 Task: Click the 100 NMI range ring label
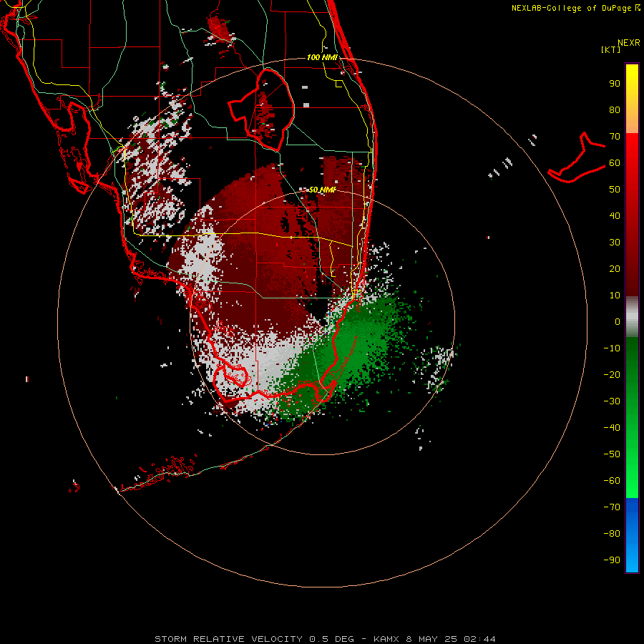322,57
